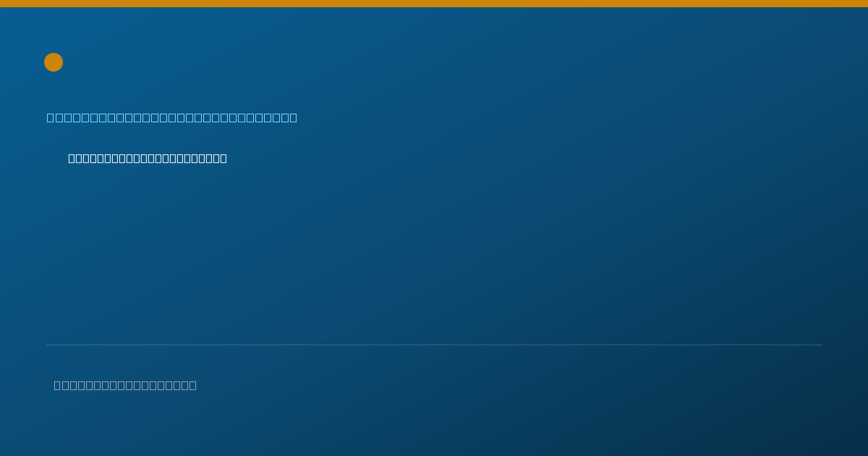This screenshot has width=868, height=456.
Task: Select the white indented subtitle text line
Action: pos(148,159)
